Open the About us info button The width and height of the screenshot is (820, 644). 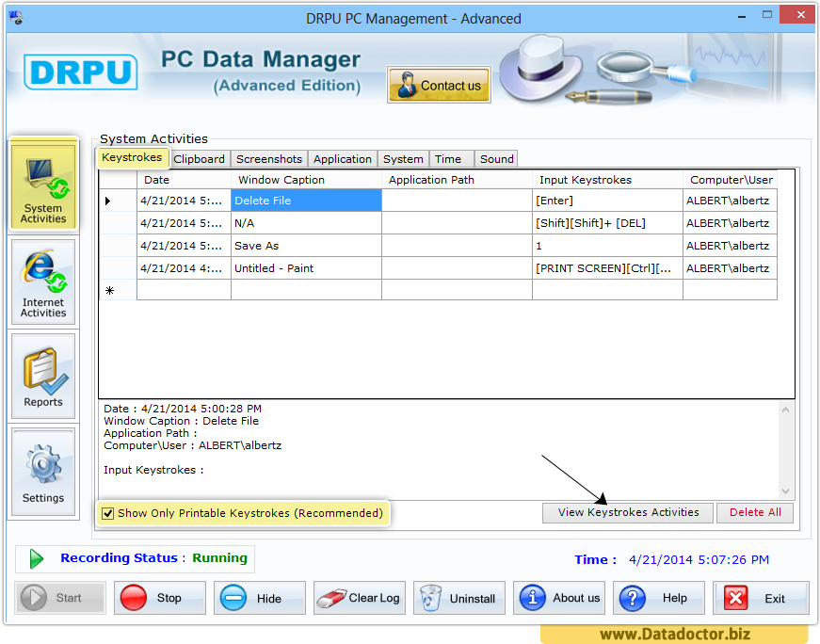pos(559,598)
